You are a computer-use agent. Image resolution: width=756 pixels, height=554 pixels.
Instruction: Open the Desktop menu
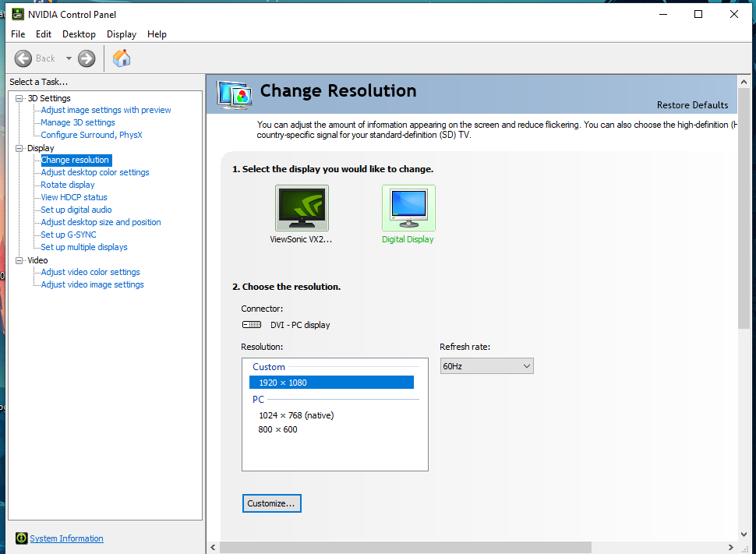(79, 34)
